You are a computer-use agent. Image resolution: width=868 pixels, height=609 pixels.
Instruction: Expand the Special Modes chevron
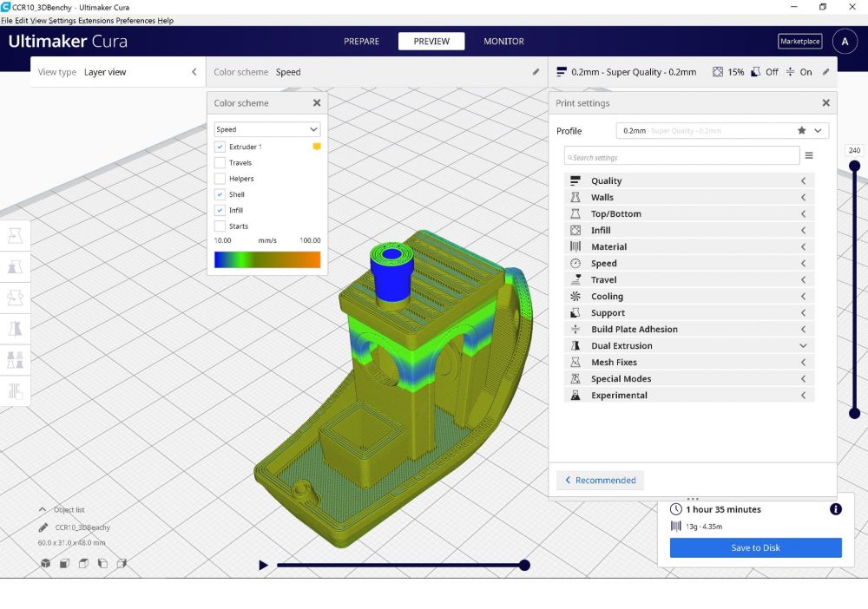tap(803, 379)
